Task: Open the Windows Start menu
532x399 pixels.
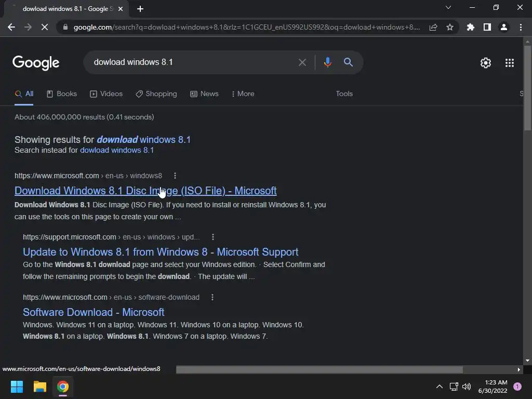Action: 17,387
